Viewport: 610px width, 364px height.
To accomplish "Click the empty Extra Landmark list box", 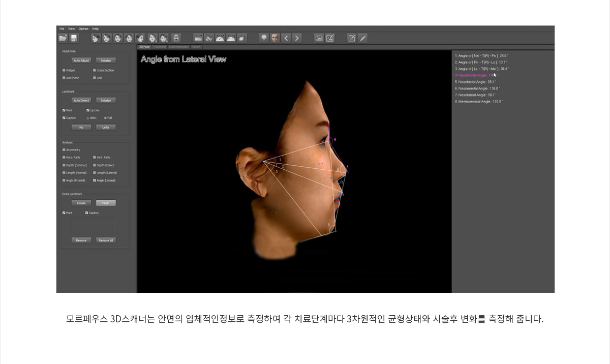I will (x=94, y=225).
